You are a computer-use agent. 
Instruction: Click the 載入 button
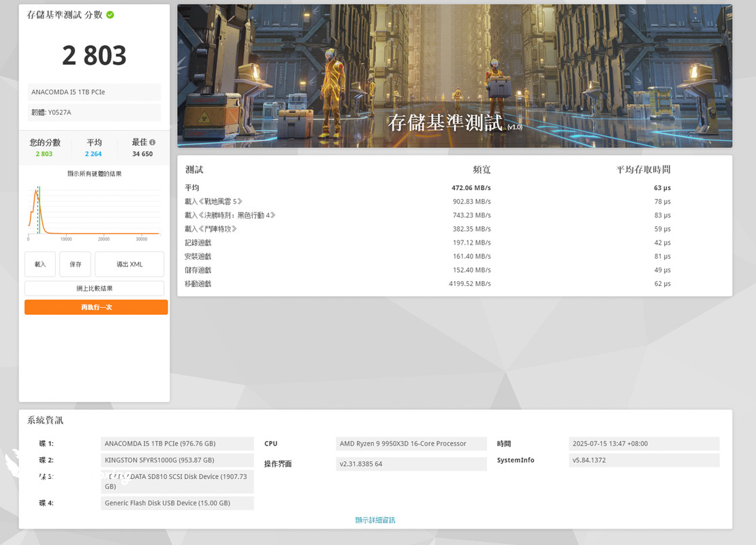pos(40,264)
